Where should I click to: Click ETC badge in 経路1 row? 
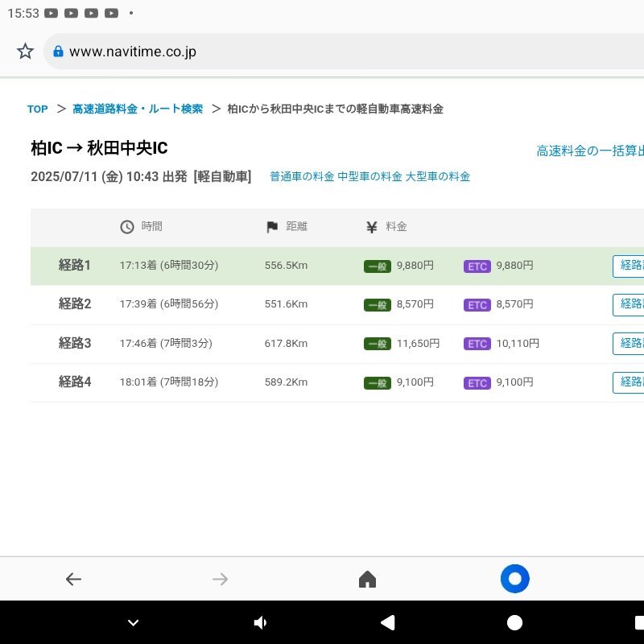[477, 266]
